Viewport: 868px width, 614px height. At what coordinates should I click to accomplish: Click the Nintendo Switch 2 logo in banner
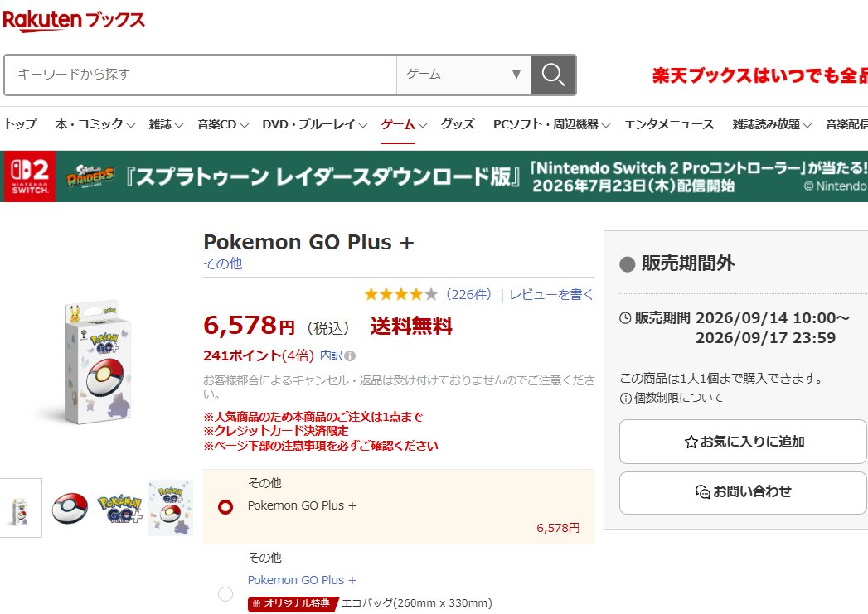[29, 176]
